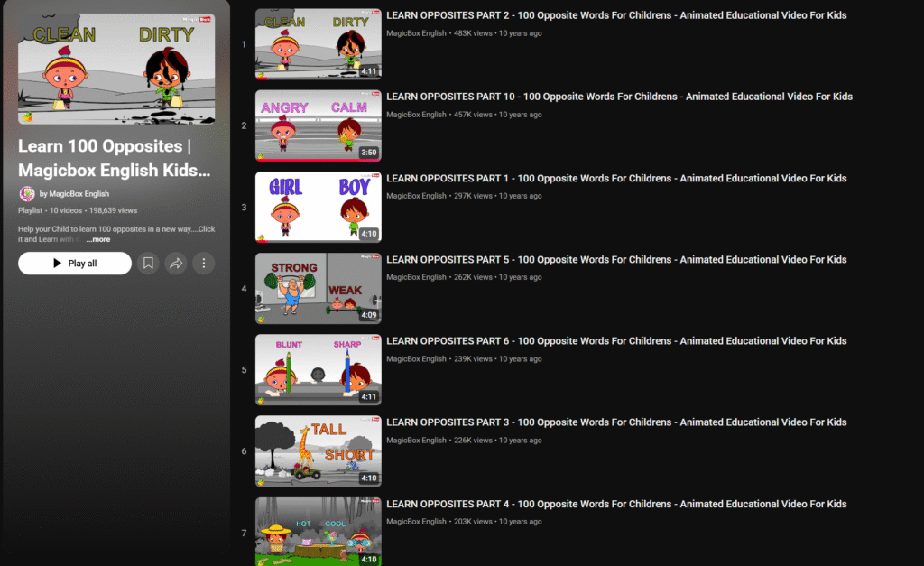Open LEARN OPPOSITES PART 3 video title
924x566 pixels.
tap(616, 422)
